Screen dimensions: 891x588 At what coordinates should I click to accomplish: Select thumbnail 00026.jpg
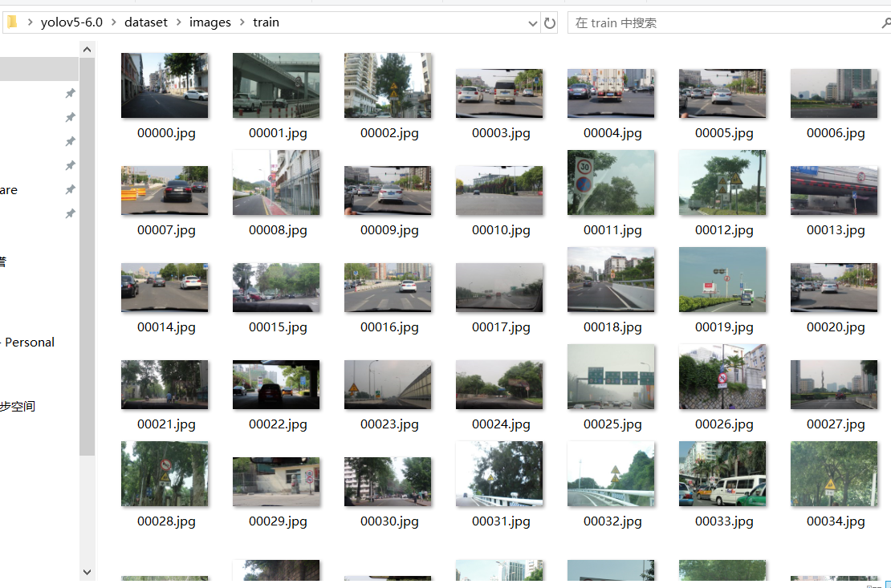coord(722,377)
